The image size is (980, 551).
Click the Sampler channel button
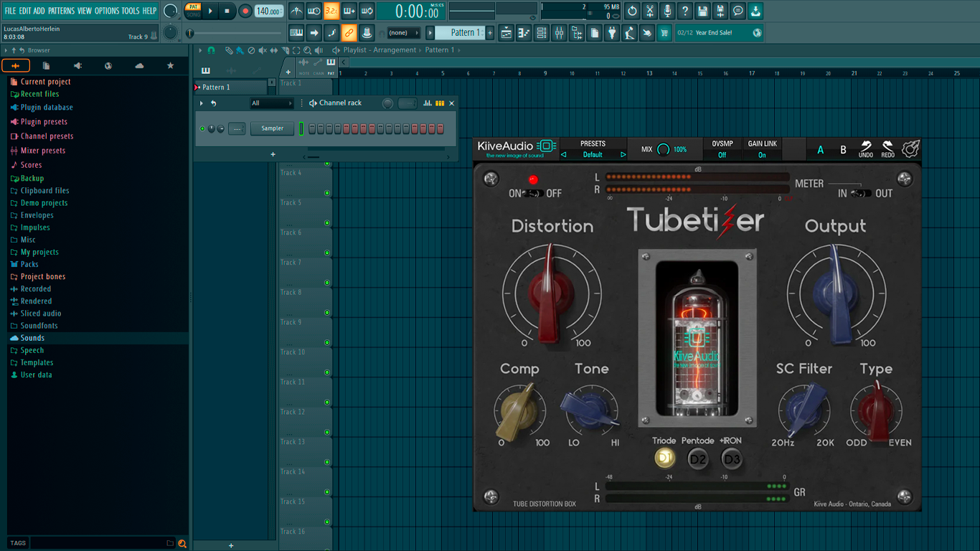(272, 128)
